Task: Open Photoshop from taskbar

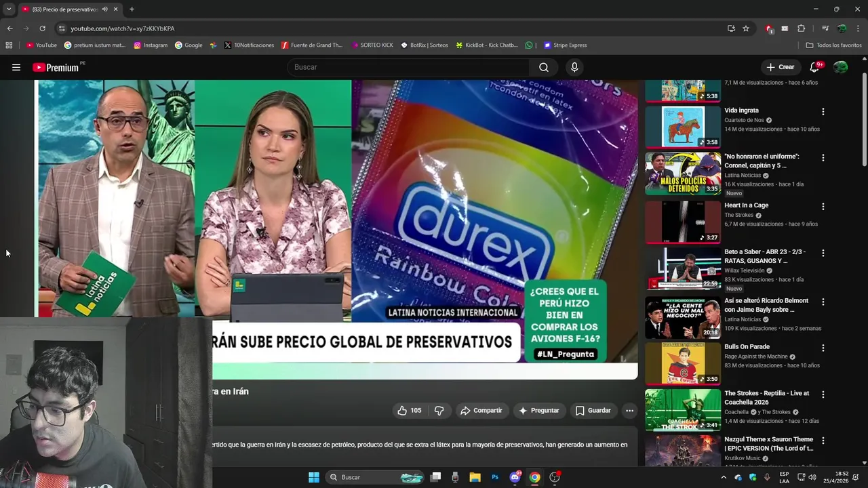Action: click(x=495, y=477)
